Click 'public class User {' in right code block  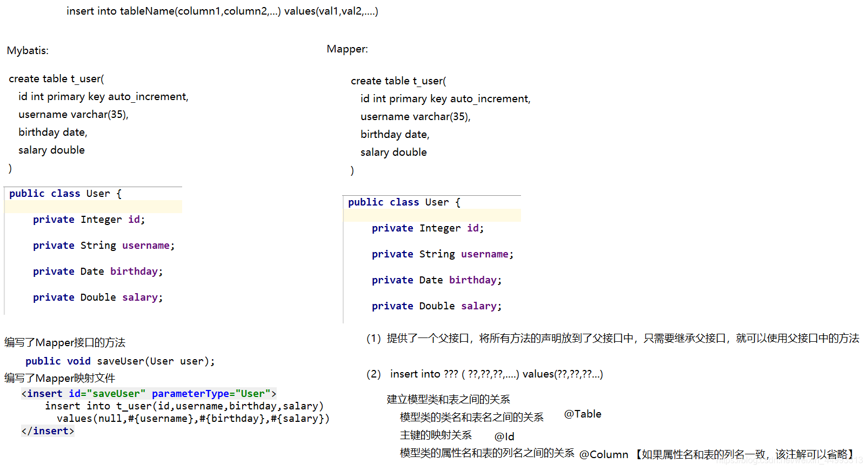click(404, 202)
